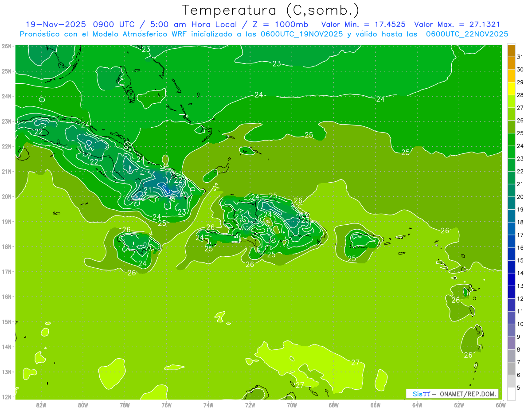
Task: Select 'Pronostico con el Modelo Atmosferico WRF' text
Action: pos(104,34)
